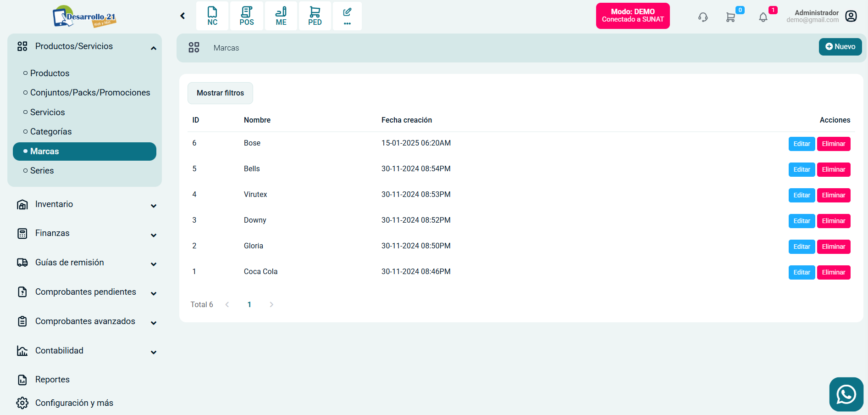
Task: Select Categorías in the sidebar
Action: (51, 132)
